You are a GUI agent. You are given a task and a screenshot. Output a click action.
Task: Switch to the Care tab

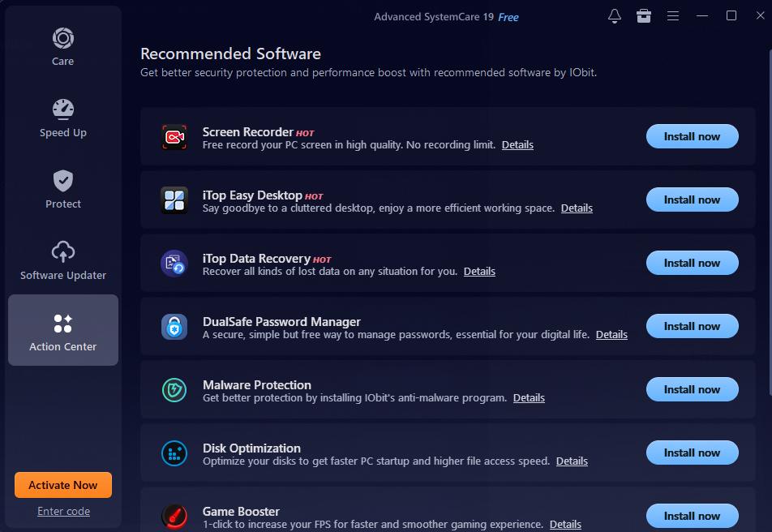pyautogui.click(x=63, y=47)
